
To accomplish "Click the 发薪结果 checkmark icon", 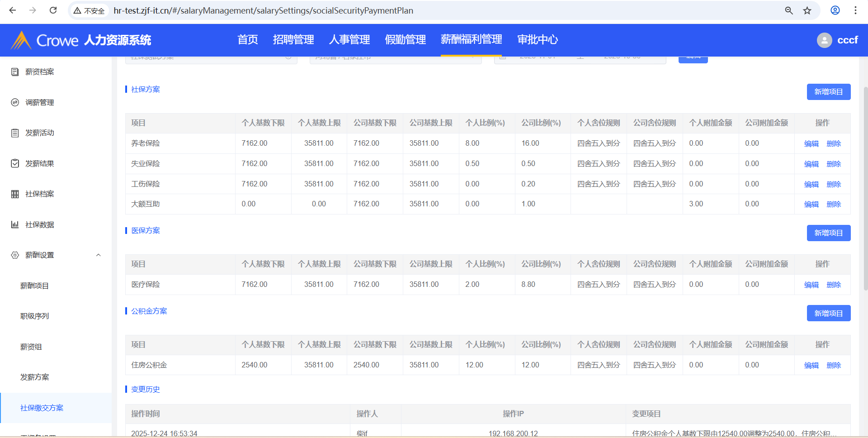I will click(15, 163).
